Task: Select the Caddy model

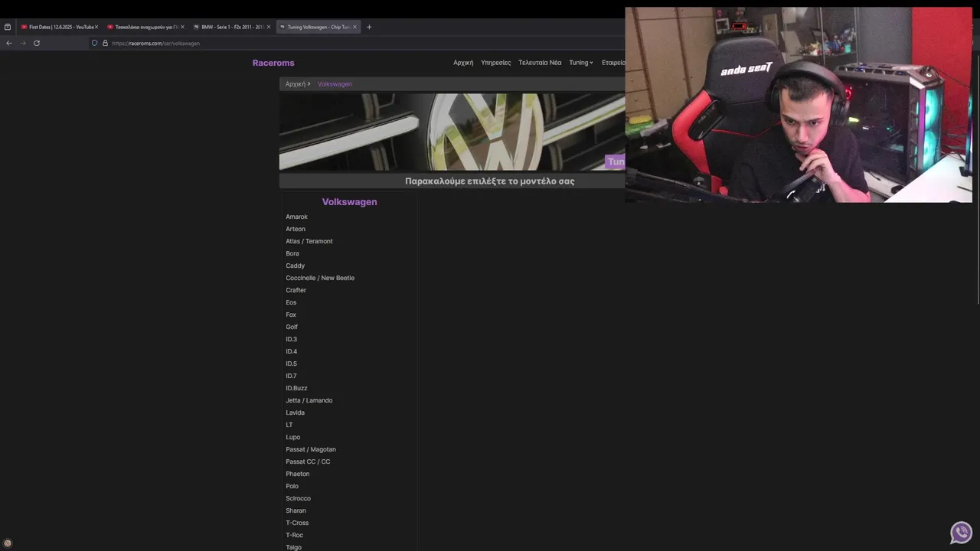Action: click(295, 266)
